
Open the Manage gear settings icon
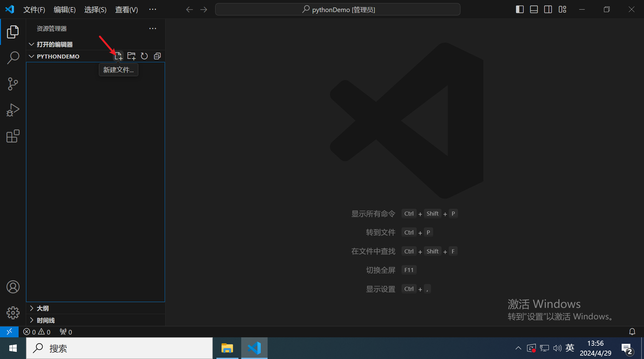pos(13,313)
